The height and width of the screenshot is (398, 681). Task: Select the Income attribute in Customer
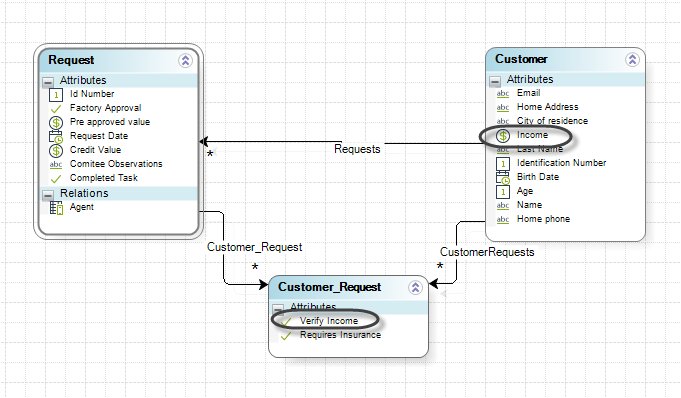coord(532,135)
